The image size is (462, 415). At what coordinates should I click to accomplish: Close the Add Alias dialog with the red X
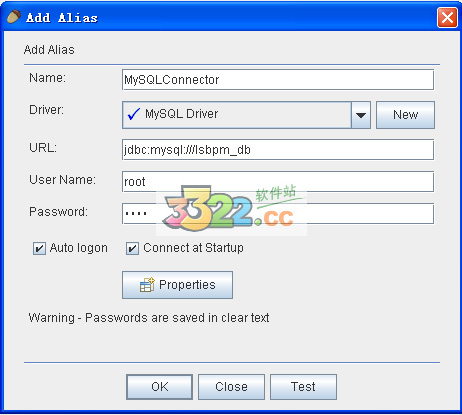click(447, 17)
